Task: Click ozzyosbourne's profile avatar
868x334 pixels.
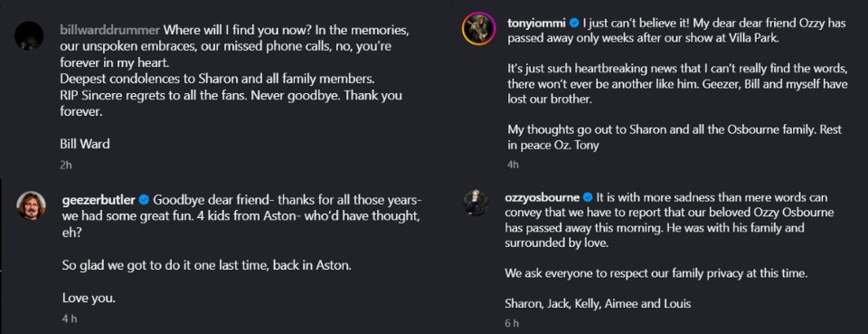Action: [476, 203]
